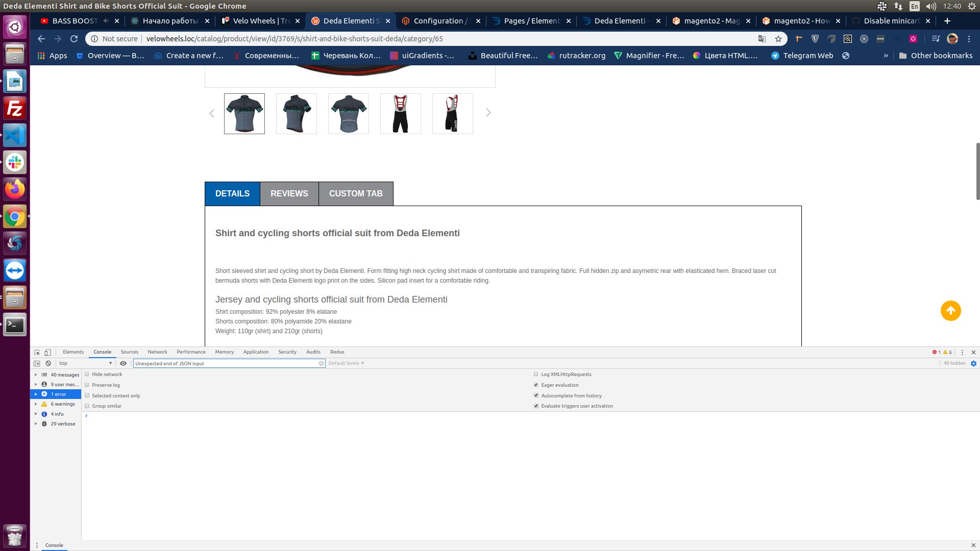Screen dimensions: 980x551
Task: Bookmark this page with the star
Action: click(778, 39)
